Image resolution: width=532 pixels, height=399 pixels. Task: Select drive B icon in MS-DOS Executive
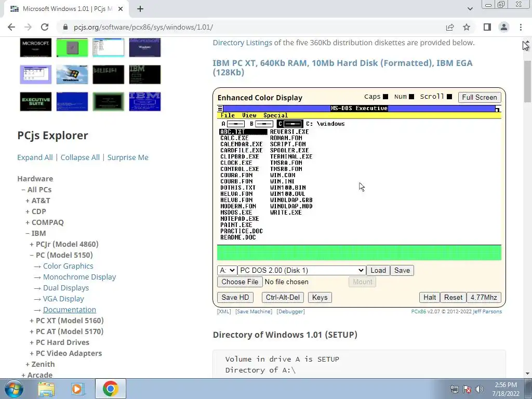click(x=261, y=124)
